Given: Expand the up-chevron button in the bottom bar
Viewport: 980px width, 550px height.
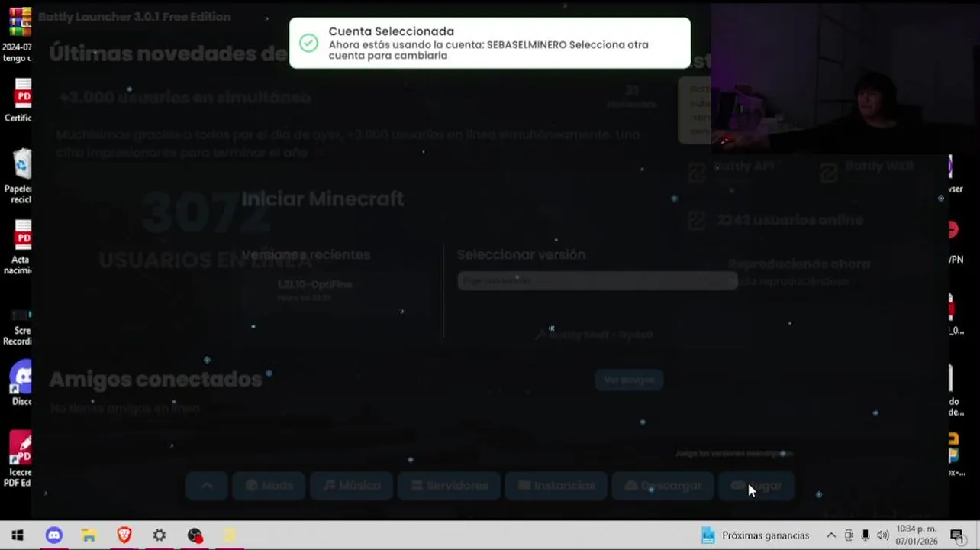Looking at the screenshot, I should pyautogui.click(x=207, y=486).
